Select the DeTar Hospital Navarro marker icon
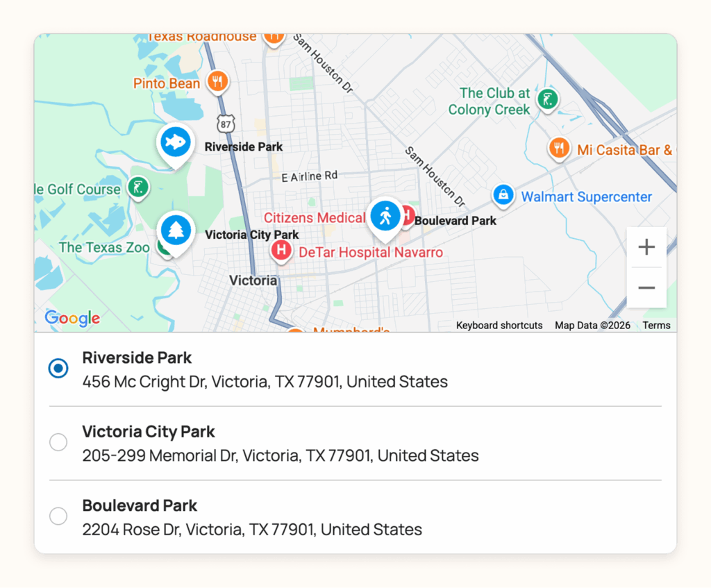Image resolution: width=711 pixels, height=588 pixels. click(x=281, y=250)
